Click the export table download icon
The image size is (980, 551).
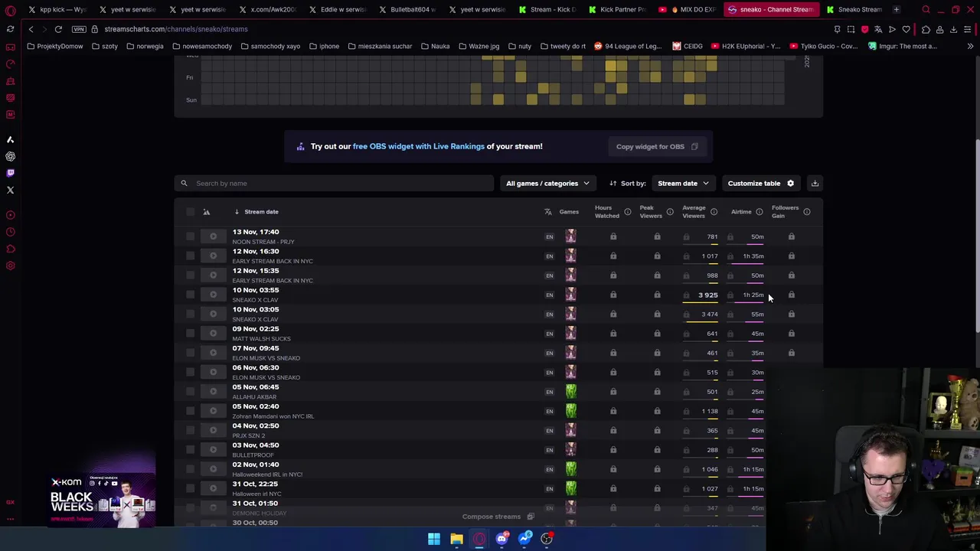tap(815, 184)
